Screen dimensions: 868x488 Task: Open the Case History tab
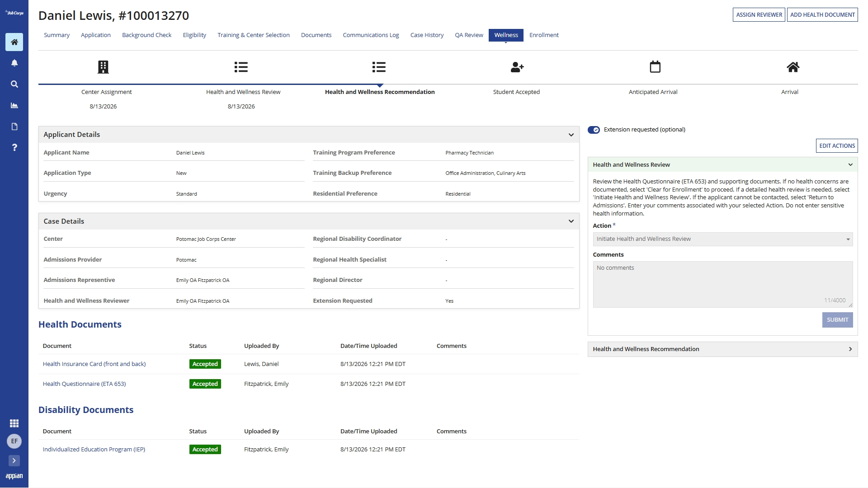pyautogui.click(x=427, y=35)
